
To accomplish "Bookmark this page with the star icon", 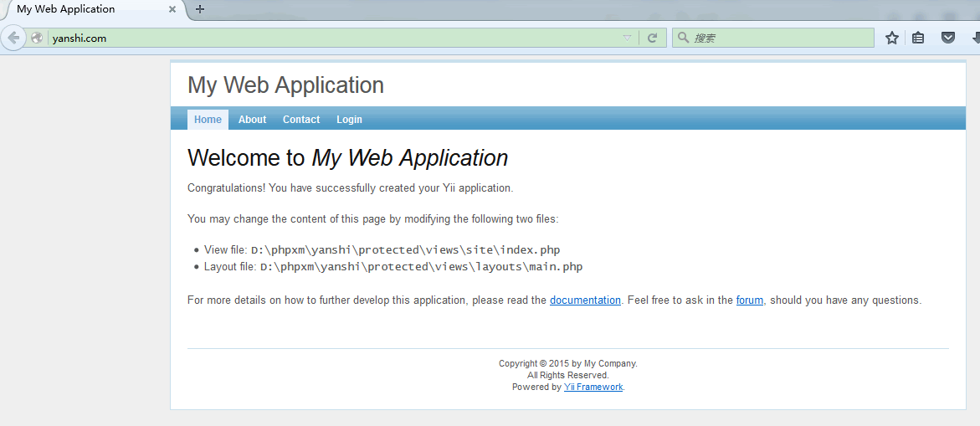I will click(x=892, y=38).
